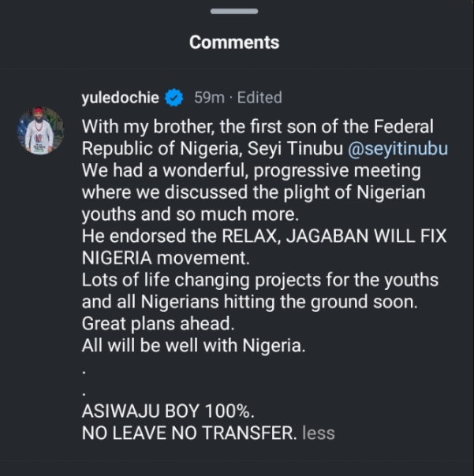This screenshot has height=476, width=474.
Task: Click the "NO LEAVE NO TRANSFER." text
Action: pos(188,433)
